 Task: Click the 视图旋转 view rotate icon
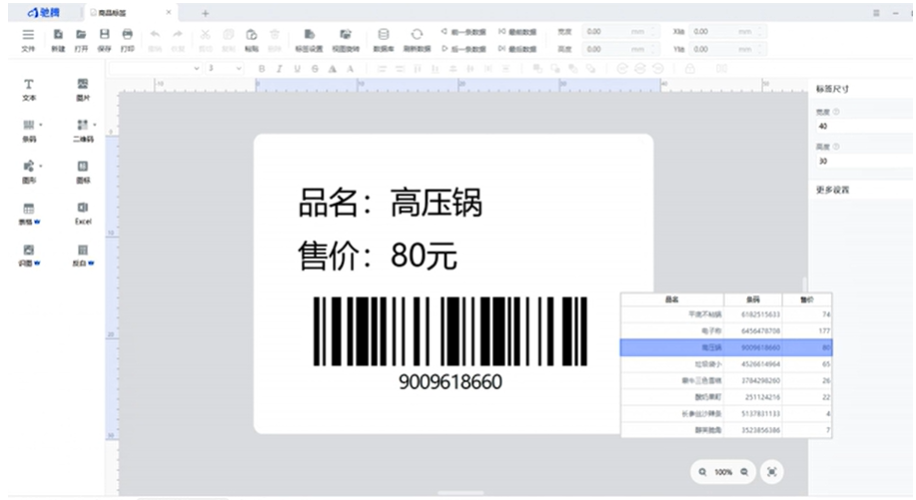pyautogui.click(x=346, y=34)
